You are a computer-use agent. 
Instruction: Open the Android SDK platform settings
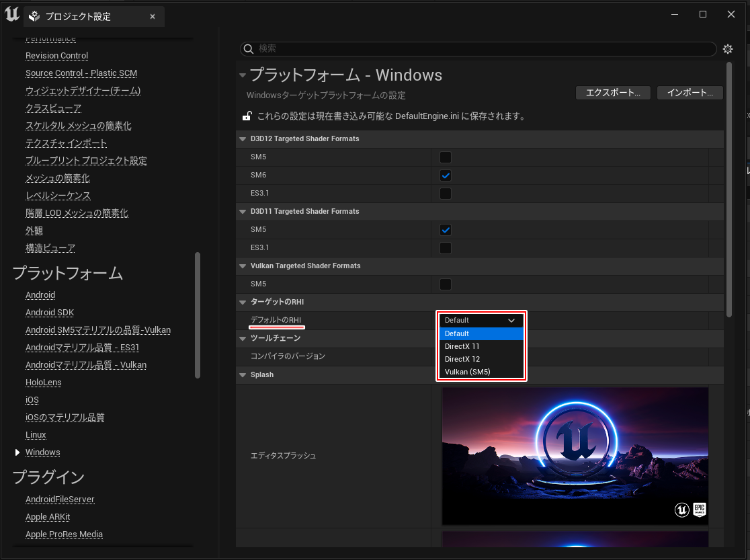coord(50,313)
